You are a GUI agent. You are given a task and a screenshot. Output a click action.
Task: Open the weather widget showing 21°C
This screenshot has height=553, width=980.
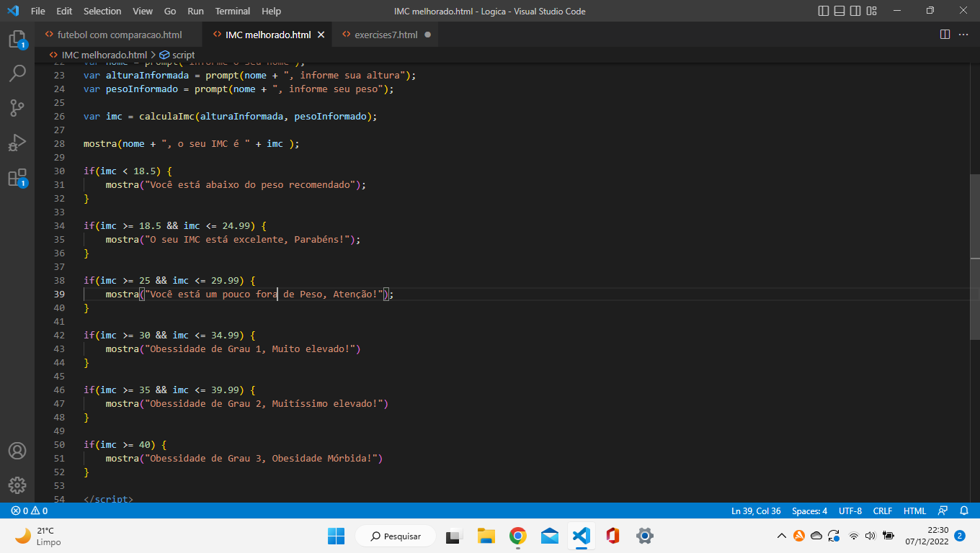(38, 536)
